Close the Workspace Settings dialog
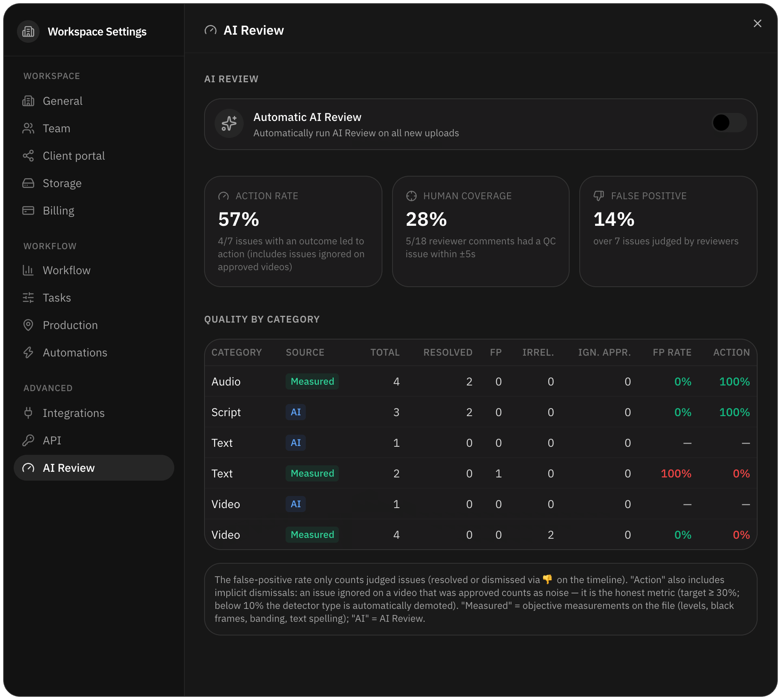The width and height of the screenshot is (781, 700). pyautogui.click(x=757, y=24)
